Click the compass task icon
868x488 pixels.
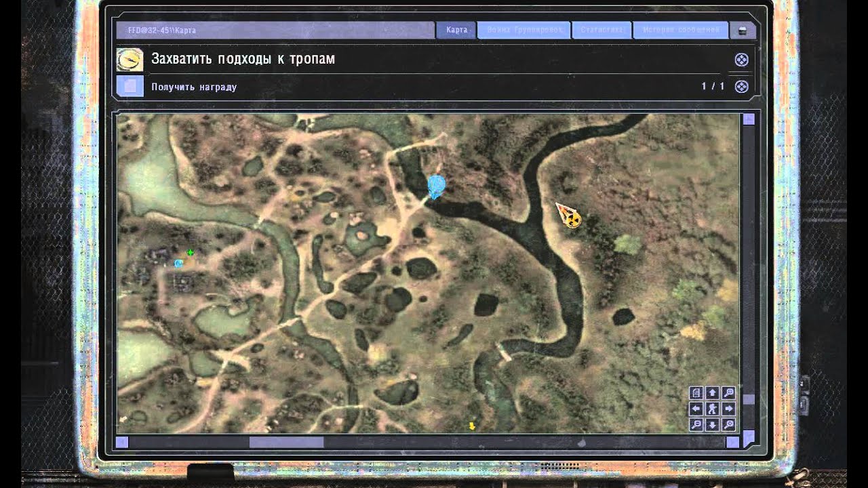point(130,60)
